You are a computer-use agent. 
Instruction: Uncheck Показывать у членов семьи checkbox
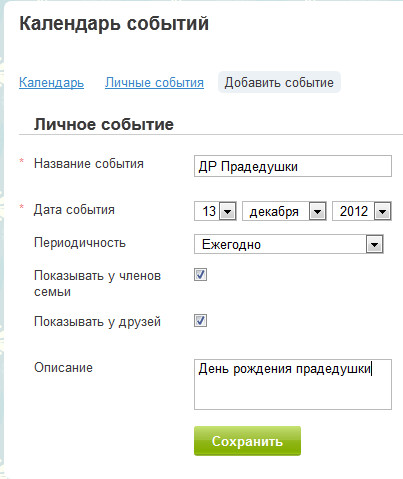tap(200, 275)
